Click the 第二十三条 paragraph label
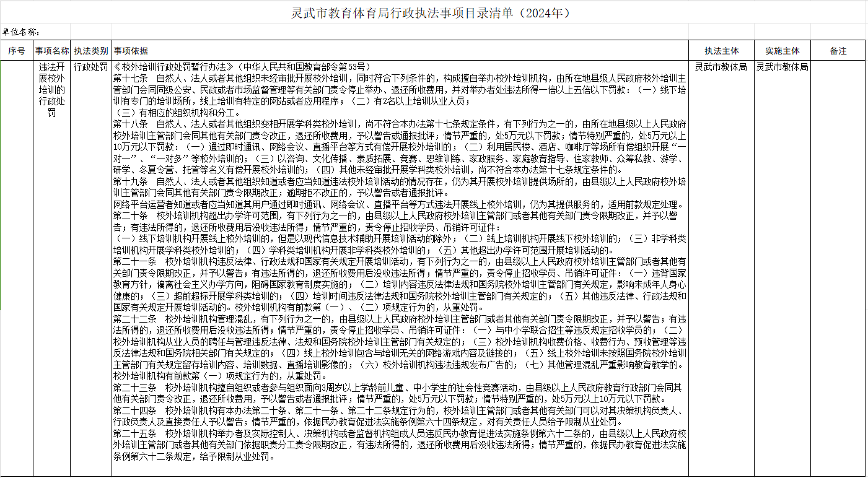Screen dimensions: 868x478 [x=134, y=388]
